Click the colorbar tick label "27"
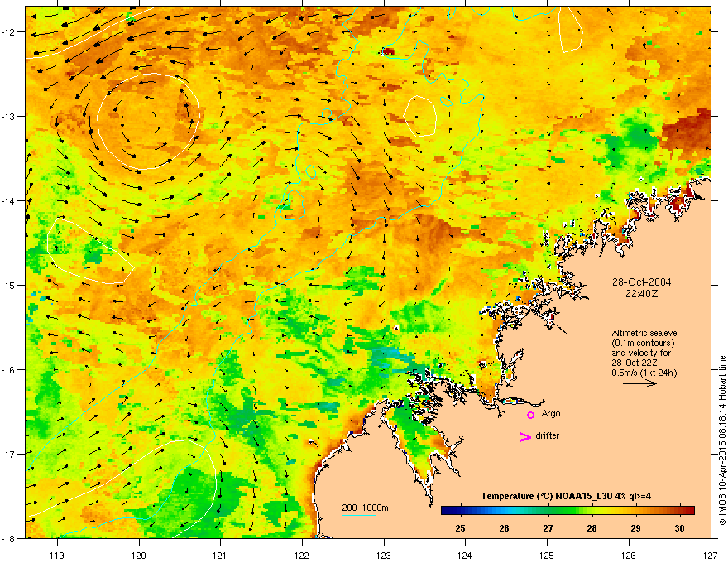Viewport: 728px width, 563px height. [548, 528]
